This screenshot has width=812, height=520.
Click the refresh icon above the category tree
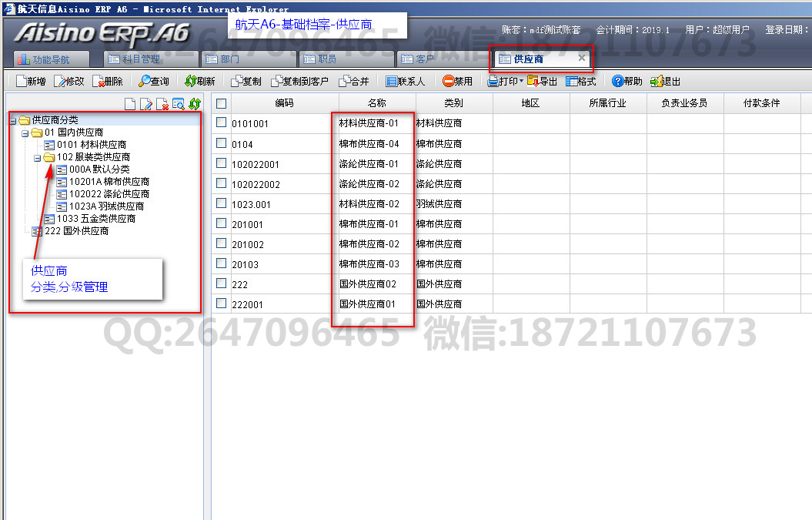click(195, 104)
